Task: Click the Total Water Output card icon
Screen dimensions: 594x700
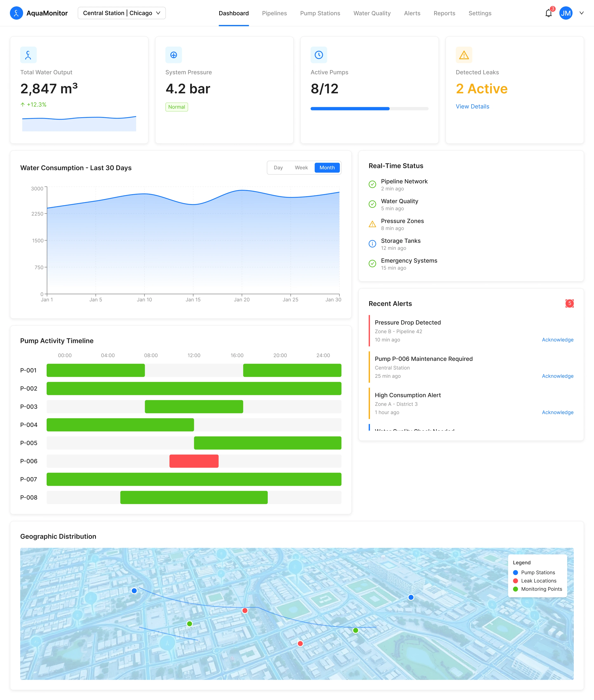Action: [28, 55]
